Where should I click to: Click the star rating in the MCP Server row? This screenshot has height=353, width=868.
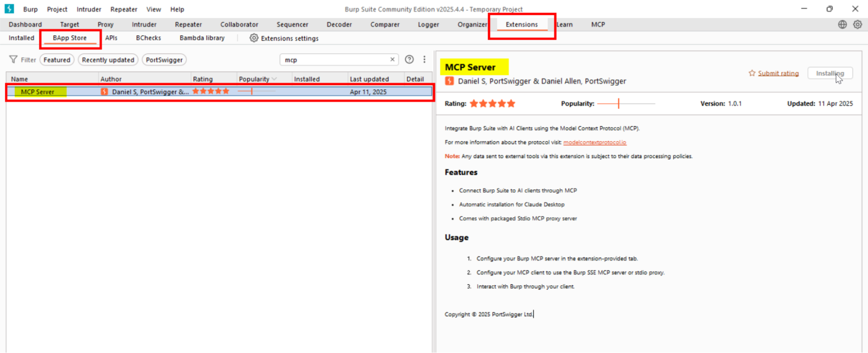(211, 91)
